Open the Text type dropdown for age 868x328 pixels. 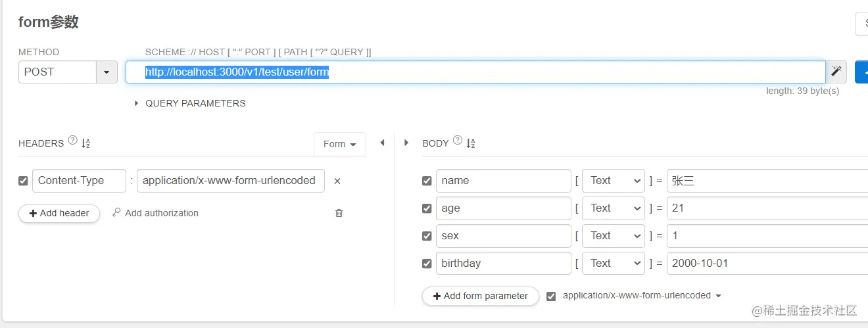[x=613, y=208]
